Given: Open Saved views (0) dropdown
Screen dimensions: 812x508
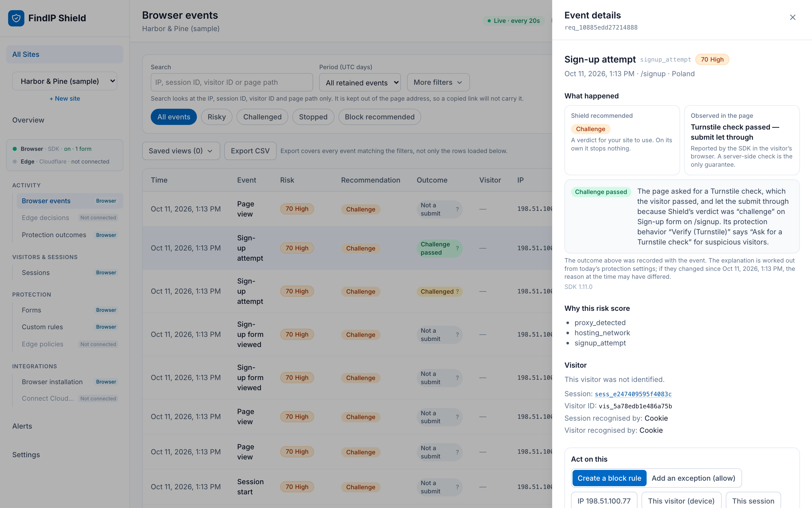Looking at the screenshot, I should pyautogui.click(x=181, y=151).
